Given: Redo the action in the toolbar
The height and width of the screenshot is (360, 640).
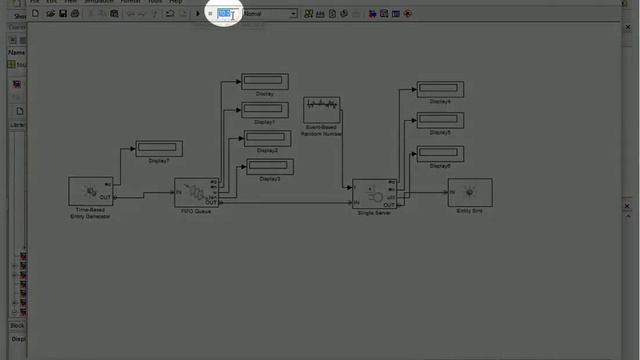Looking at the screenshot, I should tap(183, 14).
